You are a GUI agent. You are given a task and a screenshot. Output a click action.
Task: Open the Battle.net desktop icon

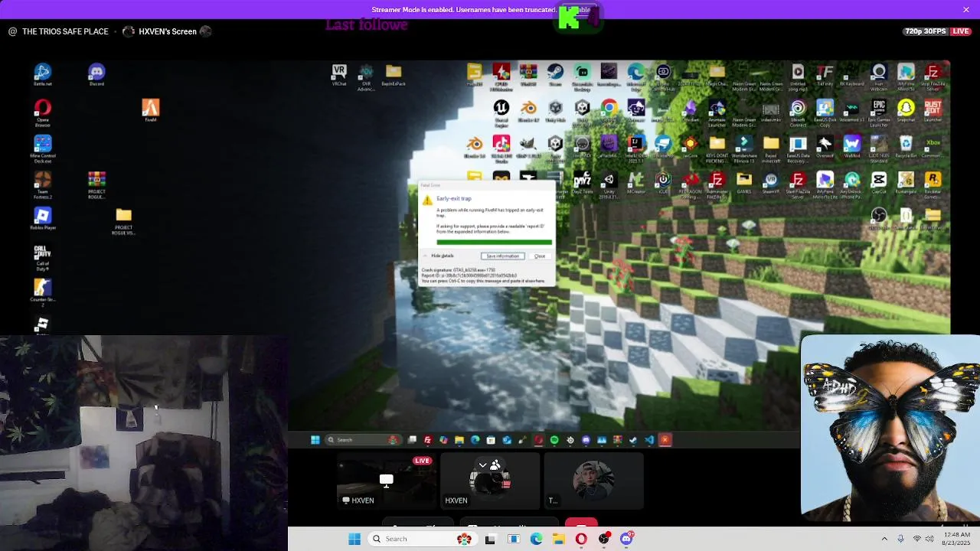click(43, 74)
